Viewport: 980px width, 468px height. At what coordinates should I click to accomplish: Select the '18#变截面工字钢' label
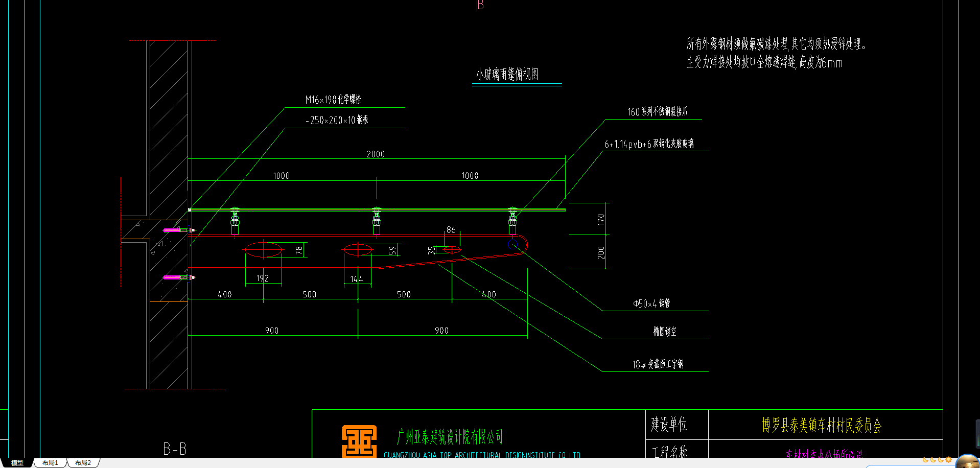pyautogui.click(x=658, y=364)
